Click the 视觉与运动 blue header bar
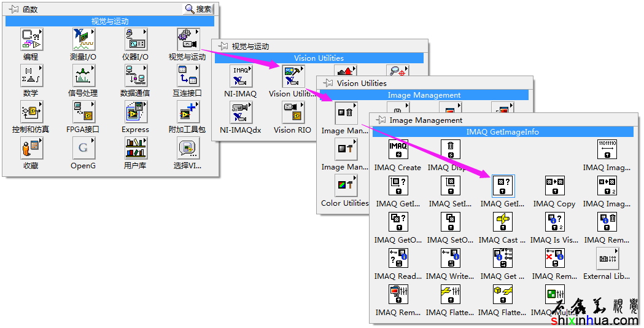Image resolution: width=644 pixels, height=328 pixels. pos(110,21)
